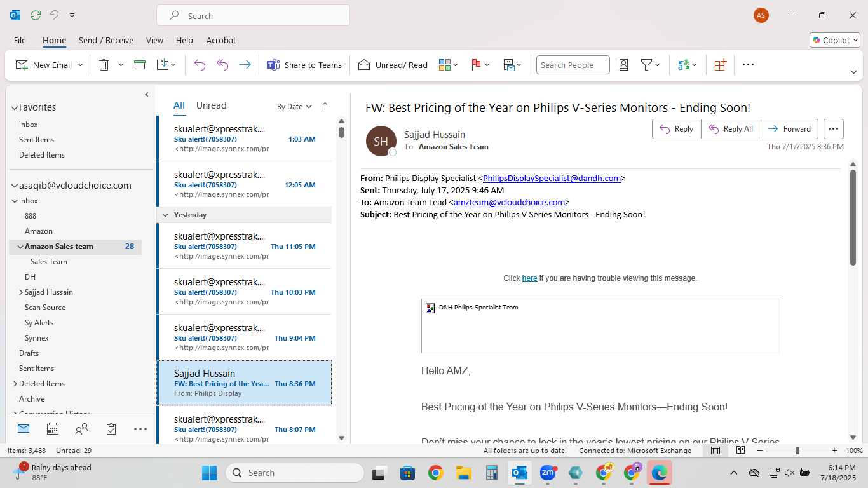Click the top Search box in title bar
Viewport: 868px width, 488px height.
(253, 16)
